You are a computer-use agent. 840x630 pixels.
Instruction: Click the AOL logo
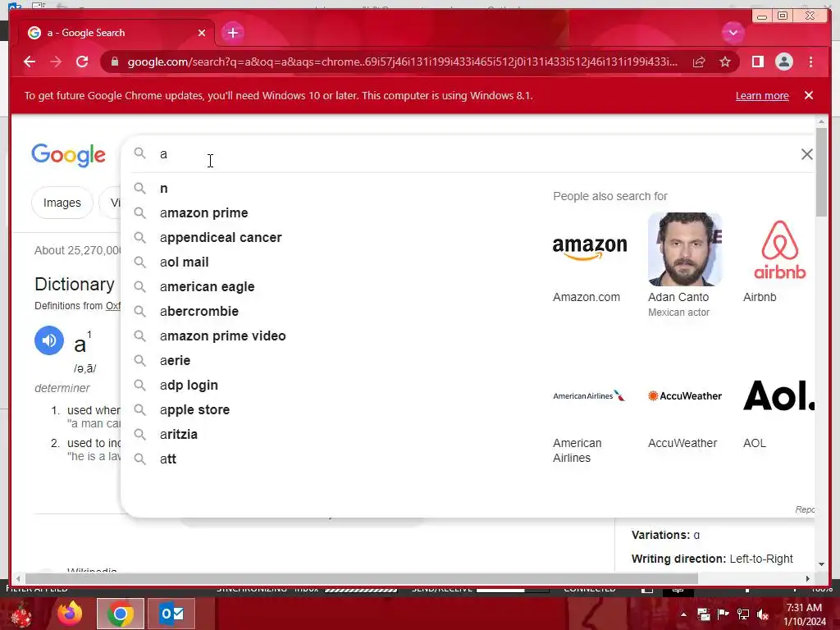click(x=779, y=395)
